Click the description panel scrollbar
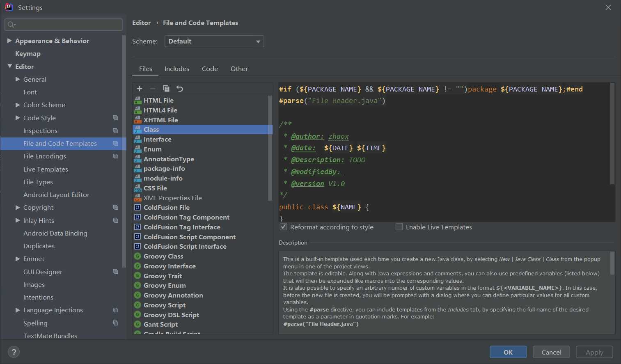This screenshot has height=364, width=621. [612, 263]
